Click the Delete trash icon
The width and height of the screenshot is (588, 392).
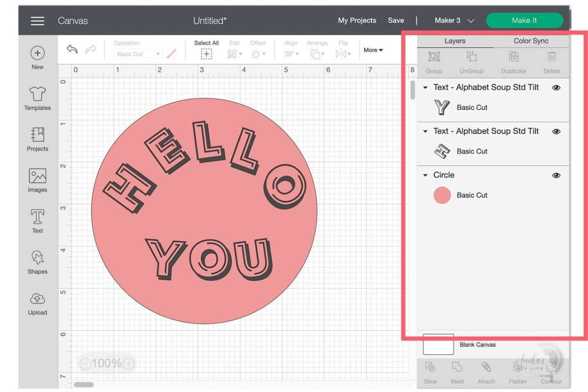click(x=552, y=57)
